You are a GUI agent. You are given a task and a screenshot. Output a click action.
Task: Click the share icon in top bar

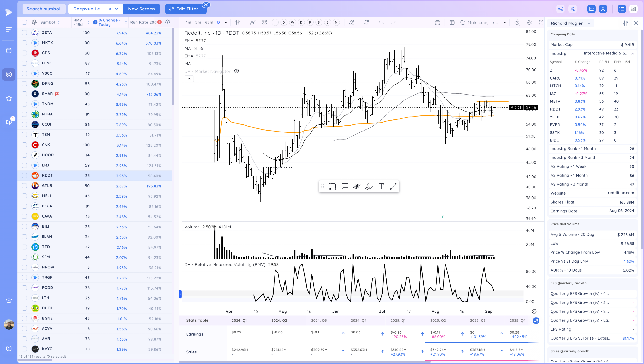coord(560,9)
